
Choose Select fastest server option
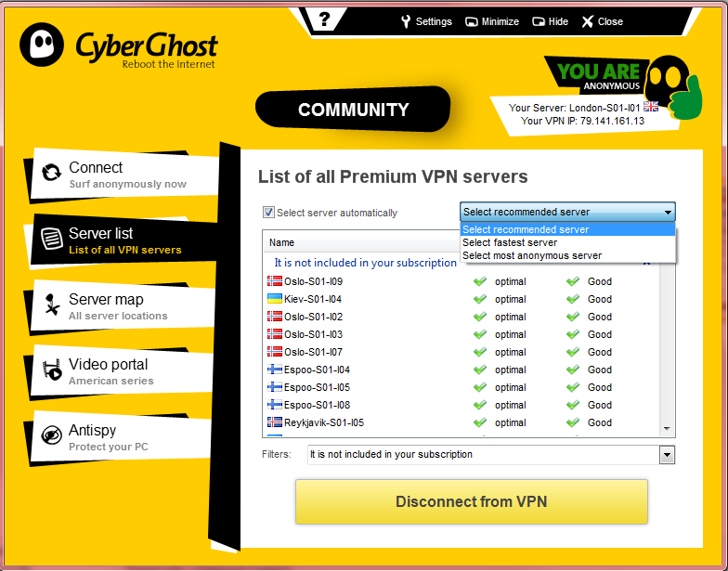(567, 242)
